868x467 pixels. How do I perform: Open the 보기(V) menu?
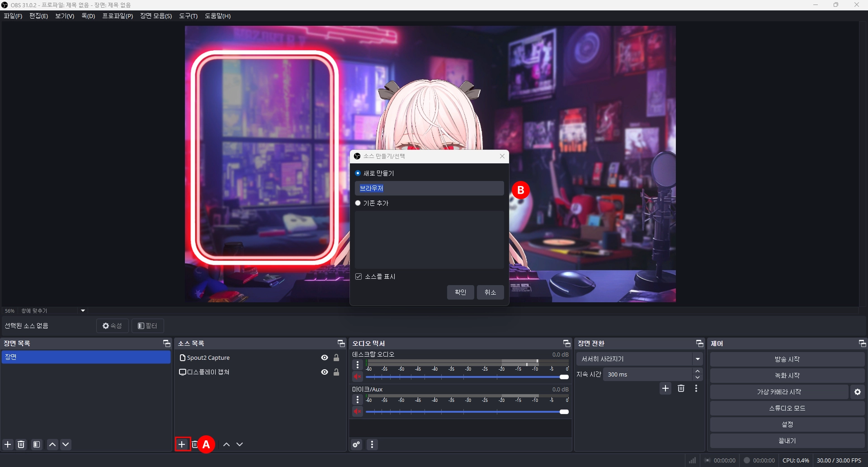[65, 16]
